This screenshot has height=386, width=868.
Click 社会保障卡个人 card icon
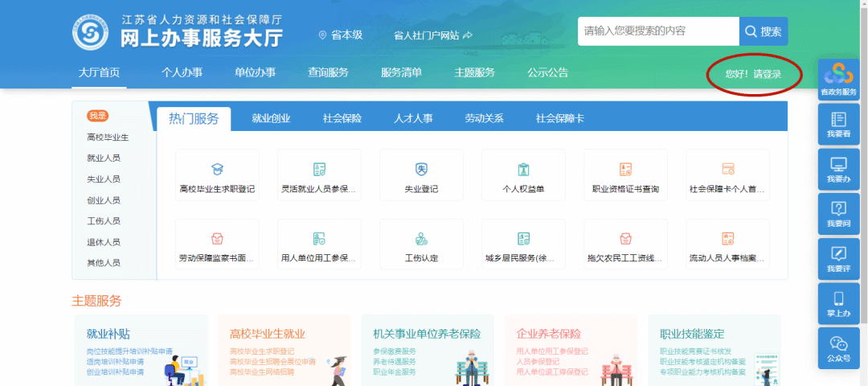point(728,169)
